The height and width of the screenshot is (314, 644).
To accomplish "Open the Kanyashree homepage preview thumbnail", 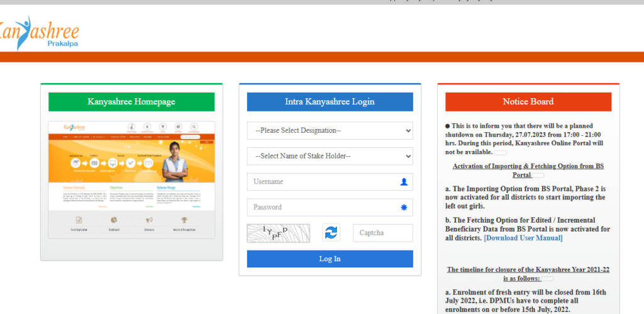I will click(x=131, y=179).
